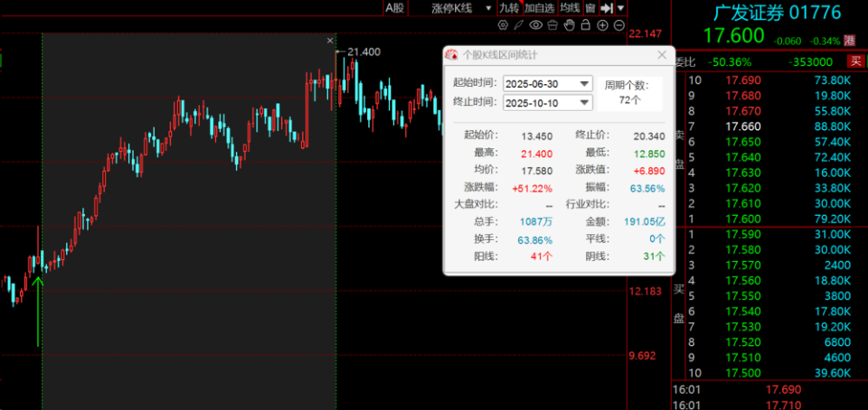Select the pen drawing tool icon

point(519,25)
